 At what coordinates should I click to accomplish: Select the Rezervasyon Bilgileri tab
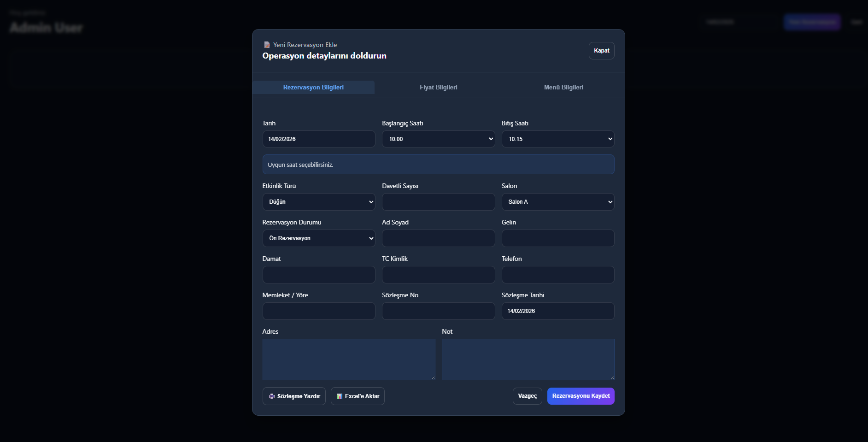[x=313, y=88]
